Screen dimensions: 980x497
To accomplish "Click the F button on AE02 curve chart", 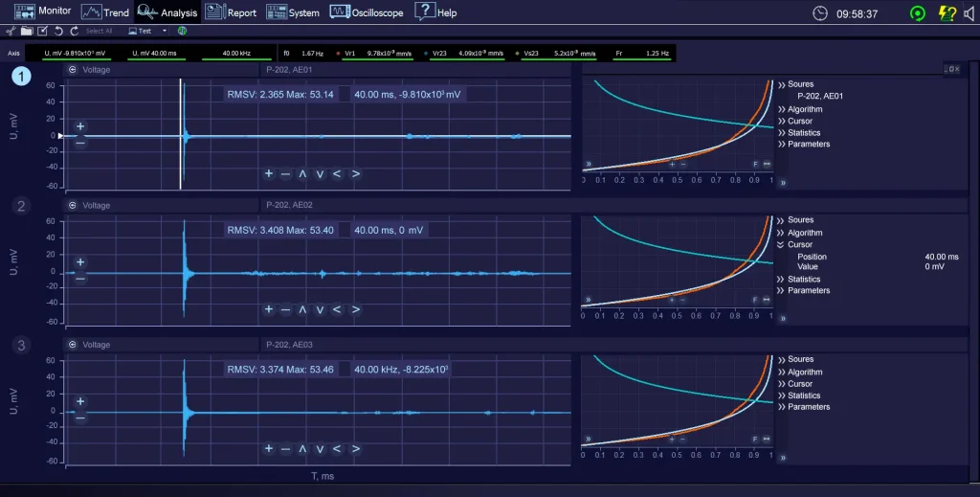I will [x=755, y=300].
